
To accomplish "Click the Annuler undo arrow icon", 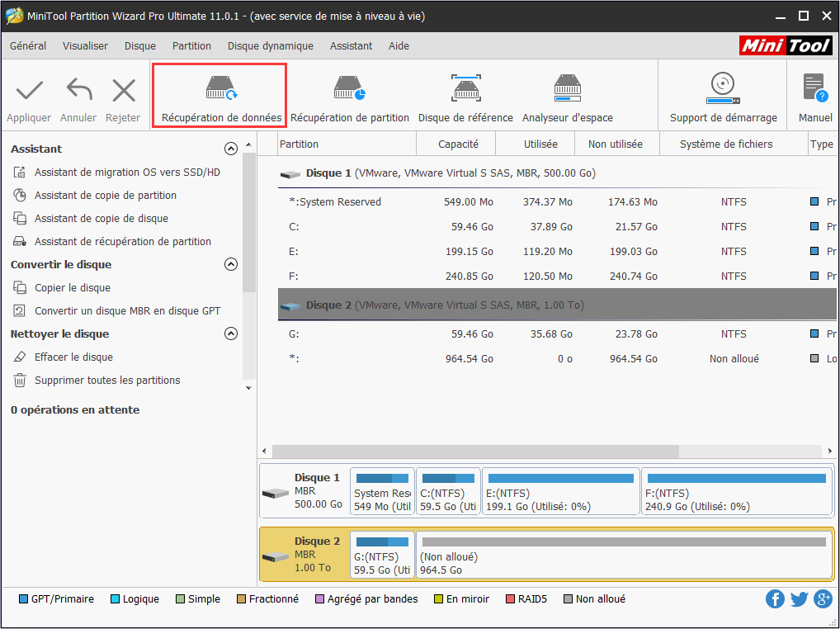I will 78,89.
